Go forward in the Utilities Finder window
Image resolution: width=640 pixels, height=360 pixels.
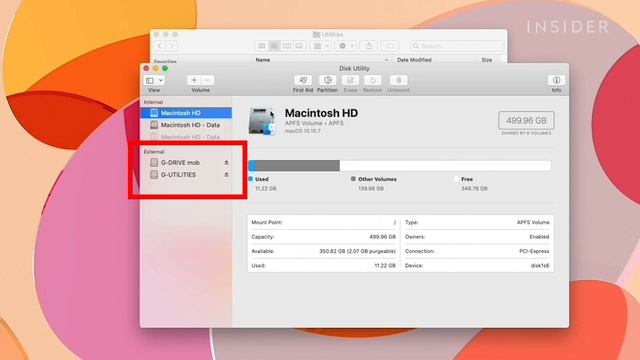pos(172,46)
